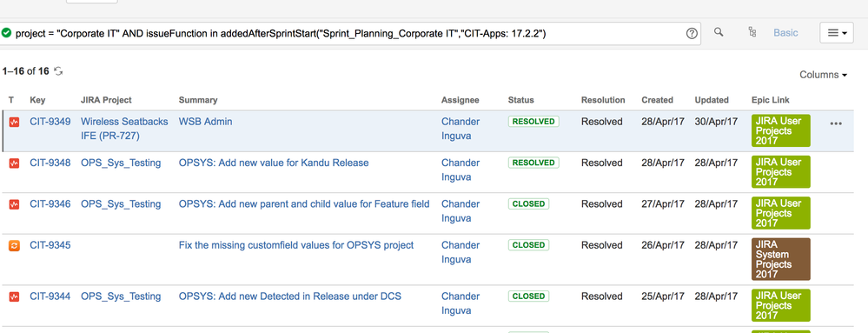This screenshot has width=868, height=333.
Task: Sort by the Status column header
Action: (521, 100)
